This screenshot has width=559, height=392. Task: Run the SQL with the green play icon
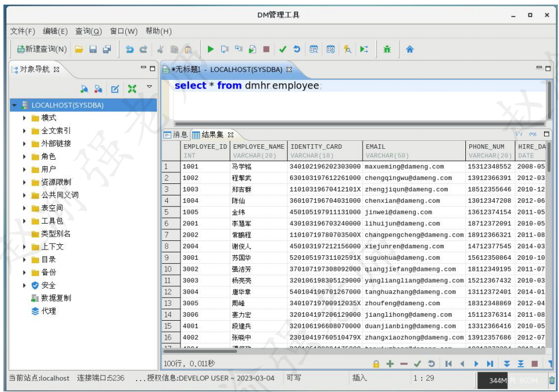(210, 49)
